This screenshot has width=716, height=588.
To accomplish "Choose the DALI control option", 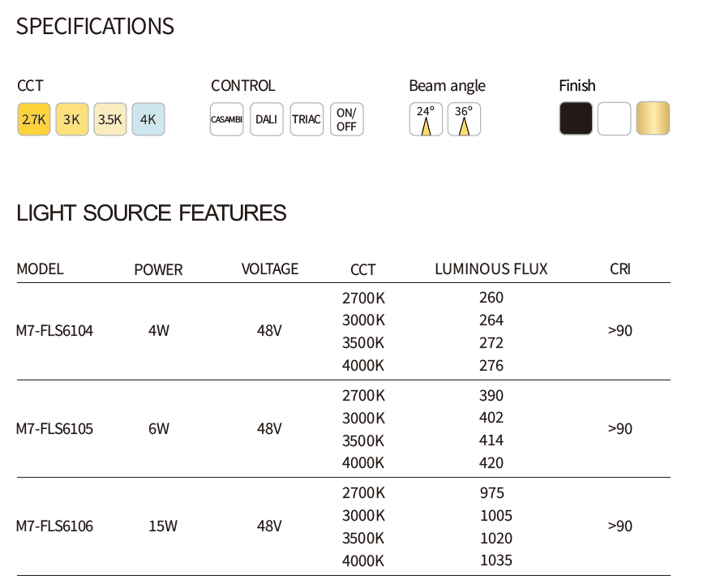I will point(266,119).
